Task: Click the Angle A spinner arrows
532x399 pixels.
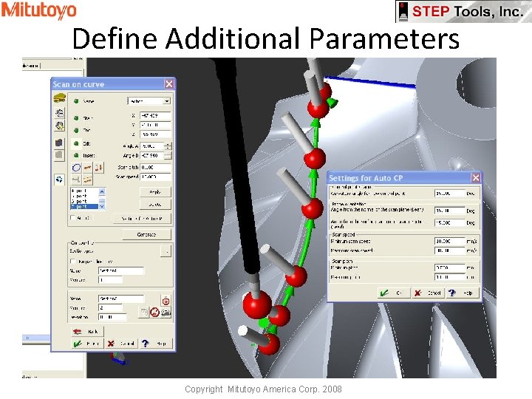Action: tap(168, 146)
